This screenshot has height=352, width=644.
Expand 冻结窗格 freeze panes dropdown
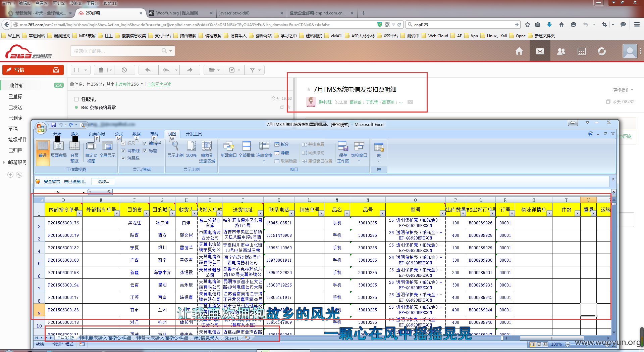(x=264, y=161)
